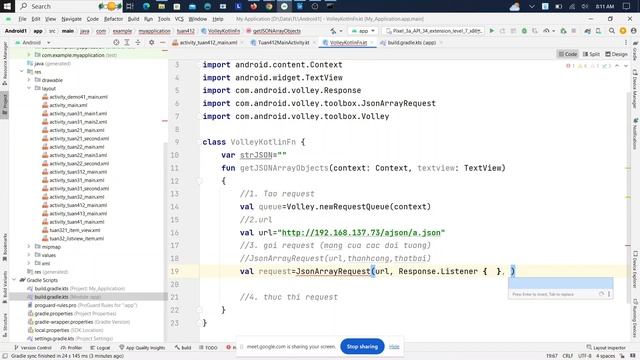Viewport: 640px width, 360px height.
Task: Open the Pixel_3a device selector dropdown
Action: pyautogui.click(x=434, y=31)
